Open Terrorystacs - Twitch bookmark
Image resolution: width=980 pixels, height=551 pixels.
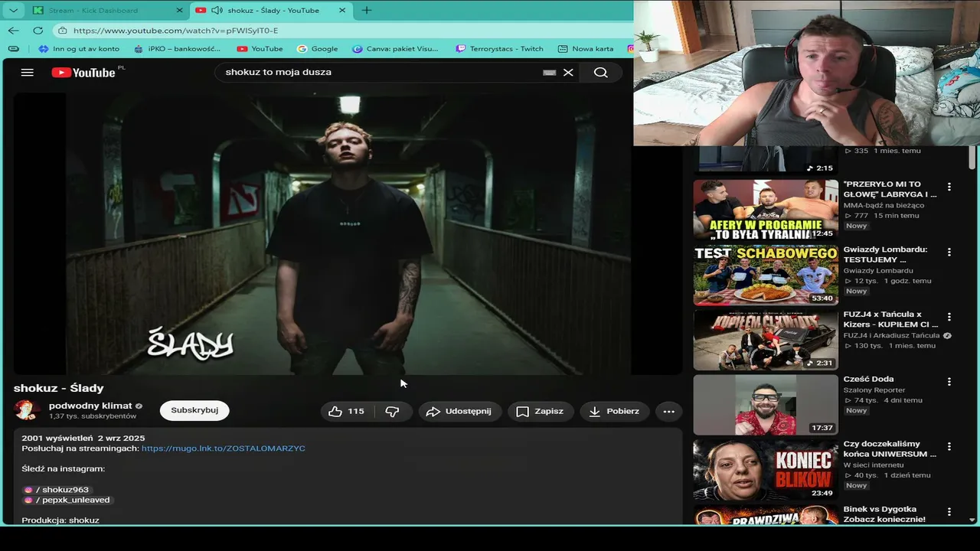pyautogui.click(x=499, y=49)
